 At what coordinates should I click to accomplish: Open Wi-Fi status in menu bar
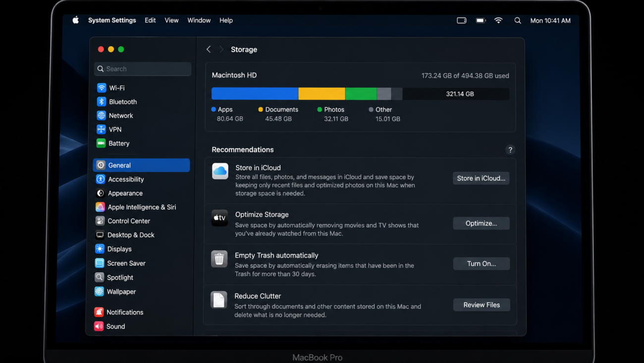point(498,20)
